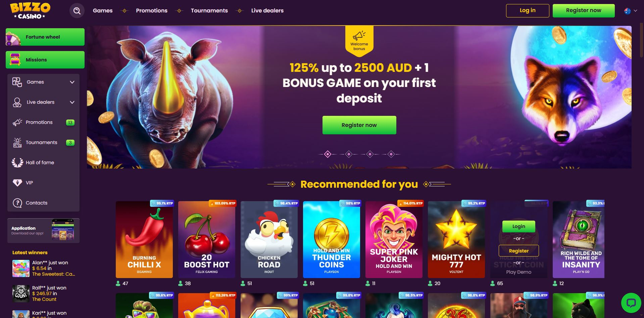This screenshot has width=644, height=318.
Task: Open the live chat bubble icon
Action: pyautogui.click(x=631, y=303)
